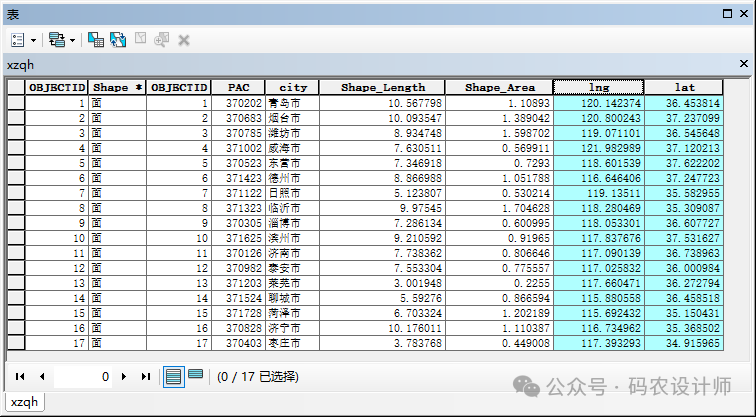Viewport: 756px width, 417px height.
Task: Open the Table Options menu icon
Action: (x=19, y=39)
